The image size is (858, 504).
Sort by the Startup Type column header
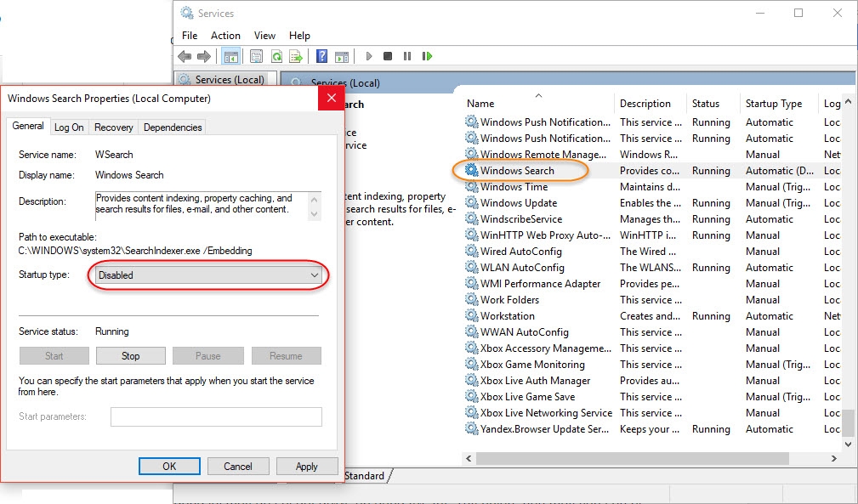(x=774, y=104)
